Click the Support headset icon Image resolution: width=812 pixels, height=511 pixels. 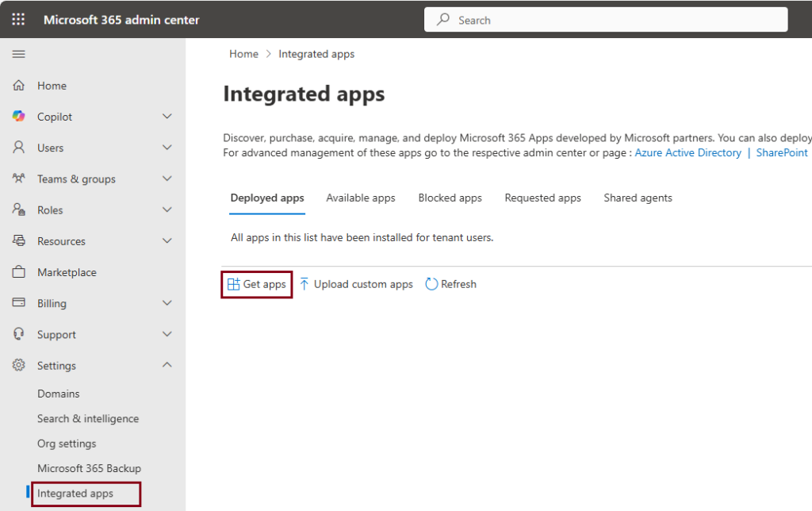point(19,334)
